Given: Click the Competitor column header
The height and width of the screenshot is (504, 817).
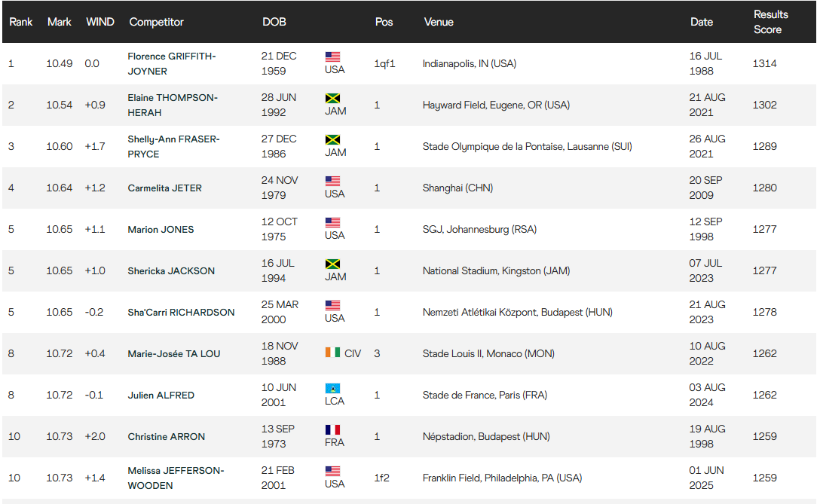Looking at the screenshot, I should 156,22.
